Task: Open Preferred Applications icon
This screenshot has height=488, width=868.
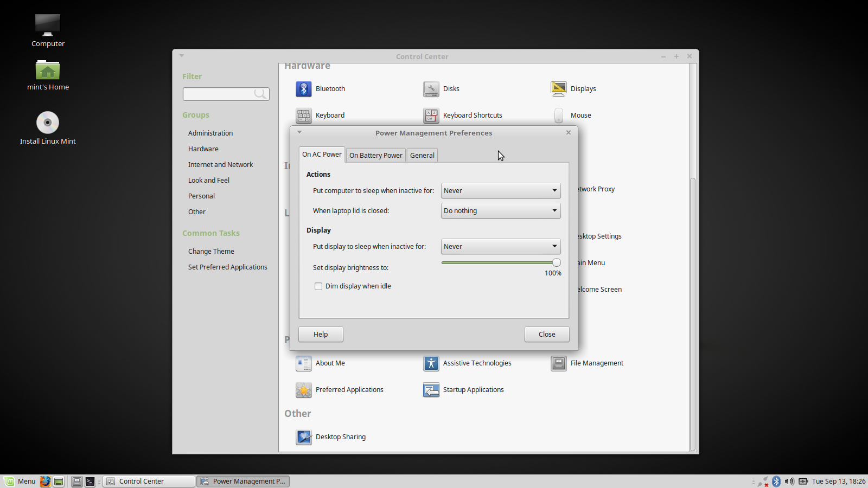Action: [x=304, y=390]
